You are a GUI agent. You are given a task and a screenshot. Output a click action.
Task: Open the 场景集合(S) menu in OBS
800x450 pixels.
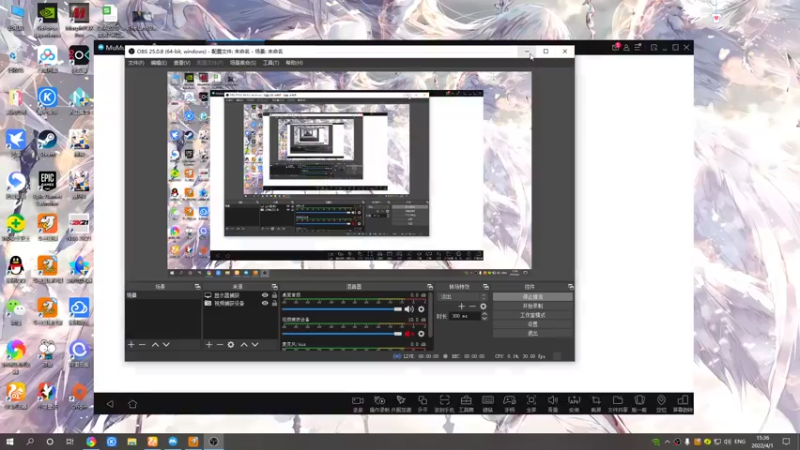(x=243, y=63)
